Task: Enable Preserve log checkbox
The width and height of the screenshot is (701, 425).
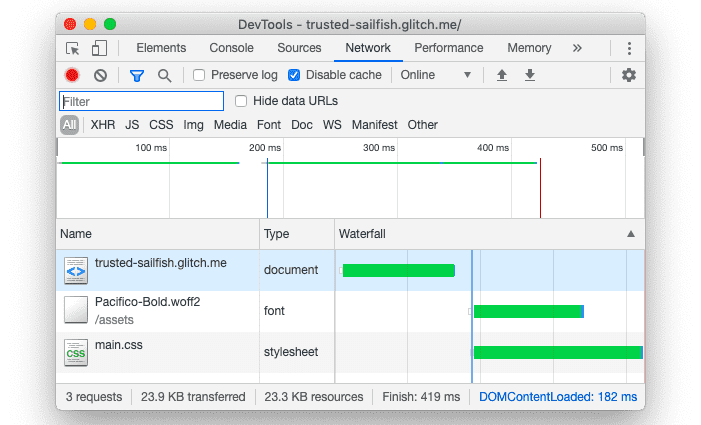Action: tap(199, 75)
